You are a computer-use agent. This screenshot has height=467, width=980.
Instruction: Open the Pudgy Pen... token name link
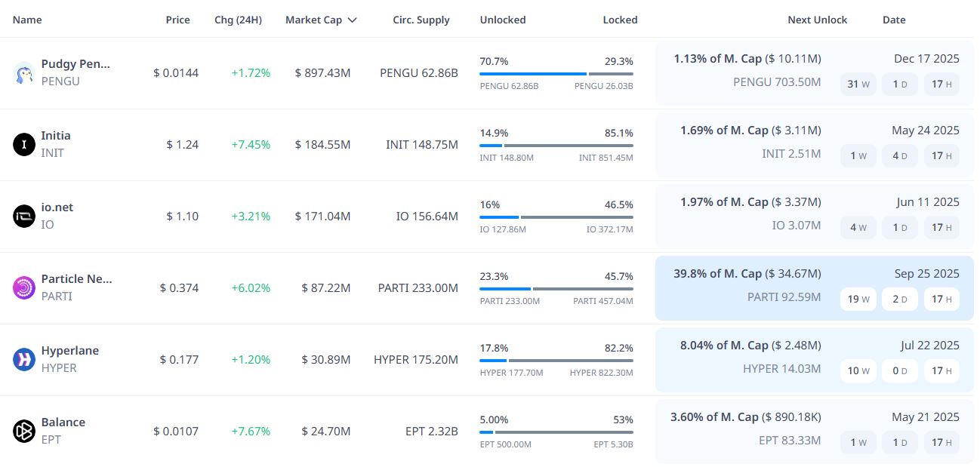(76, 63)
